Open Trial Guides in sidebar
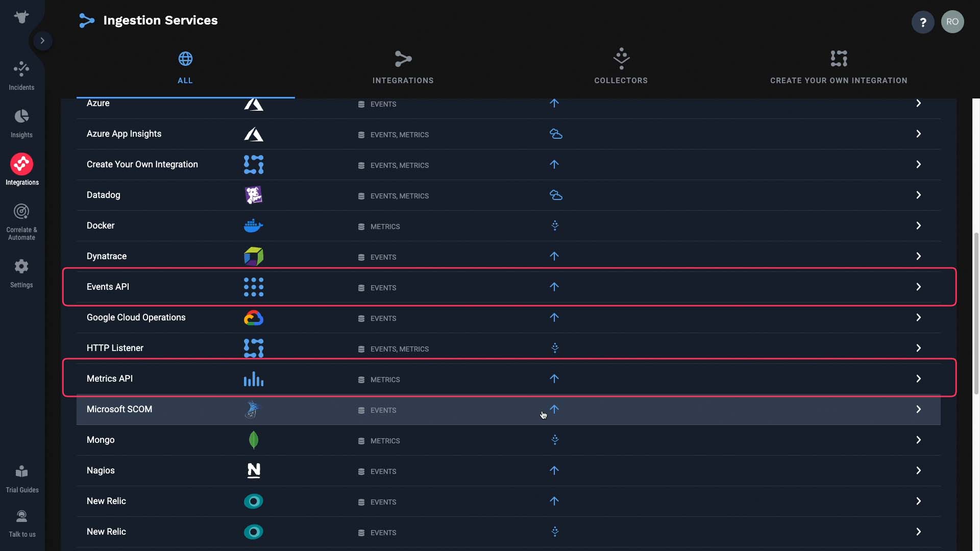The width and height of the screenshot is (980, 551). point(22,479)
